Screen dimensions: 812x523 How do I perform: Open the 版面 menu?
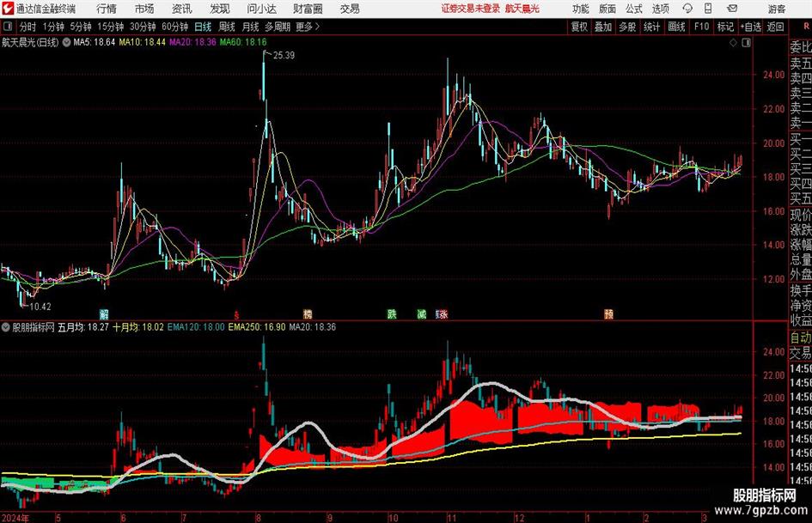point(607,9)
